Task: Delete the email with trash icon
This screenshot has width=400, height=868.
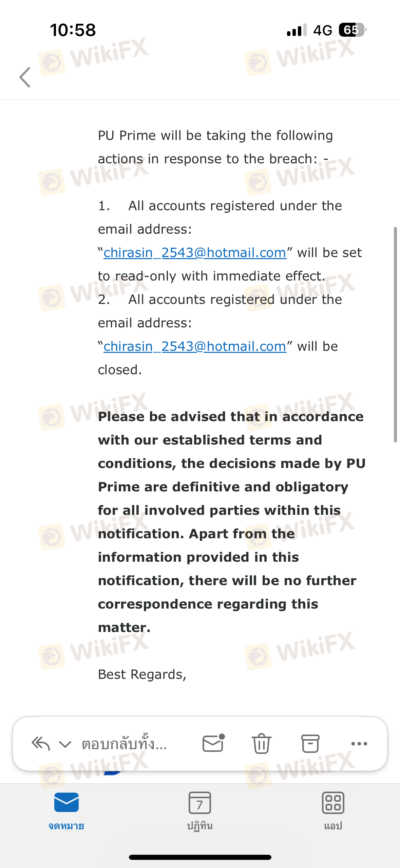Action: (x=262, y=743)
